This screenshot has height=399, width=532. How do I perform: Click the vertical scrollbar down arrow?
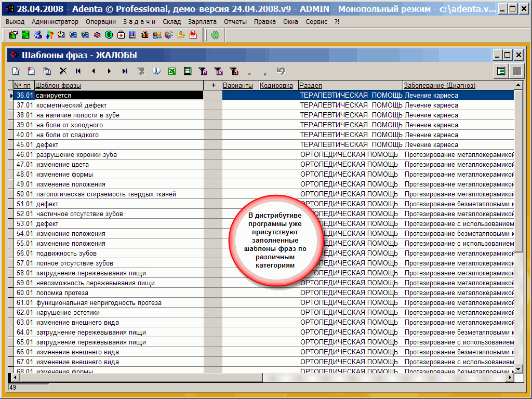[x=518, y=368]
